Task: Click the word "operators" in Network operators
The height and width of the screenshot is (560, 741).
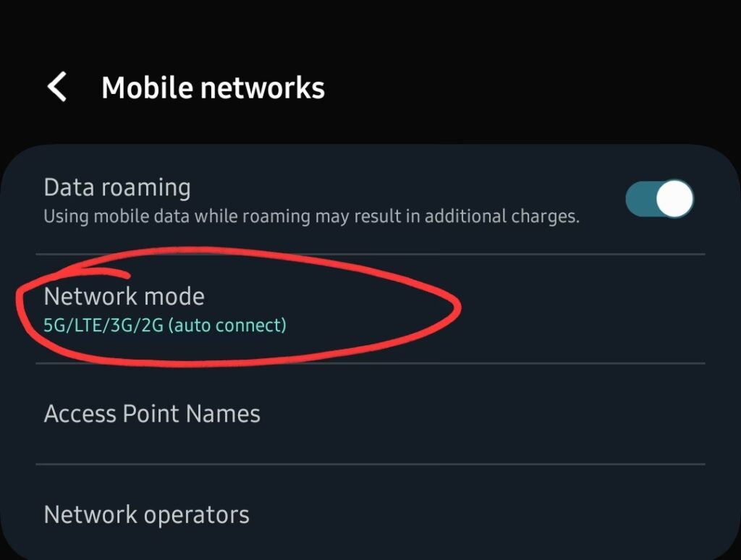Action: [x=197, y=515]
